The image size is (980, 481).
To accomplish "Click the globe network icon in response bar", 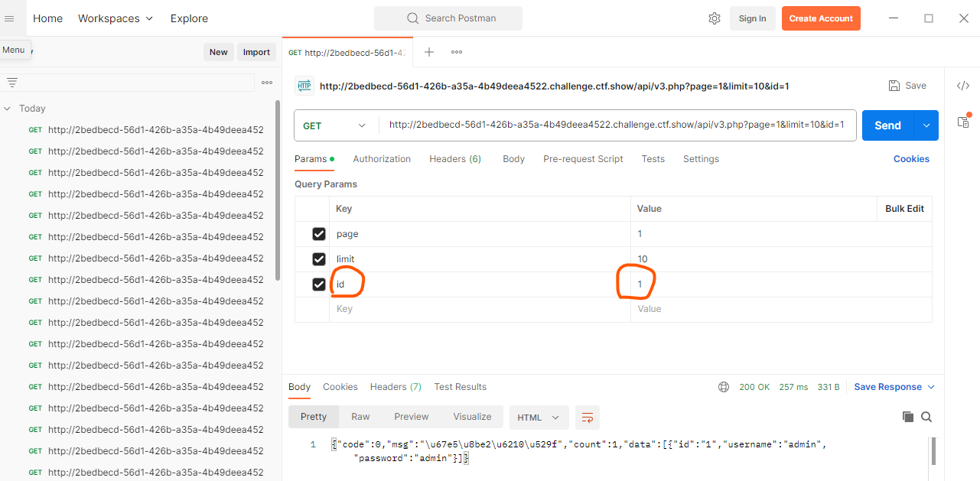I will 724,387.
